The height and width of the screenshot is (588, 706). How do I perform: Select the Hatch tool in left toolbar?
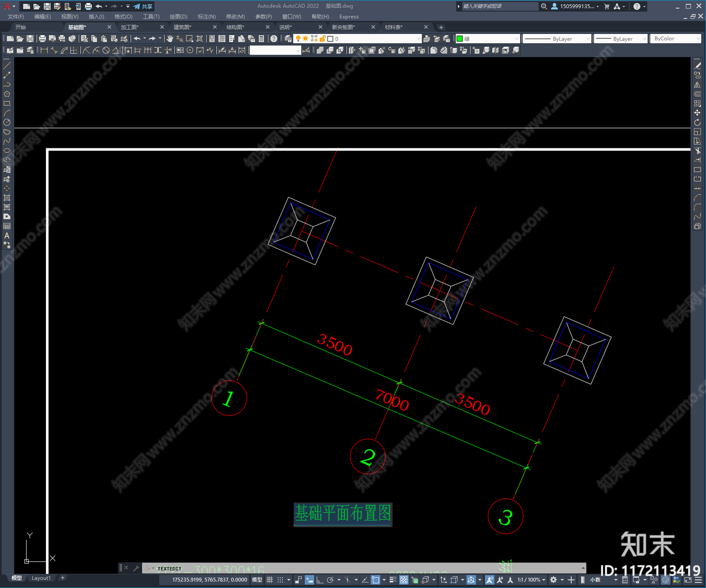tap(7, 198)
